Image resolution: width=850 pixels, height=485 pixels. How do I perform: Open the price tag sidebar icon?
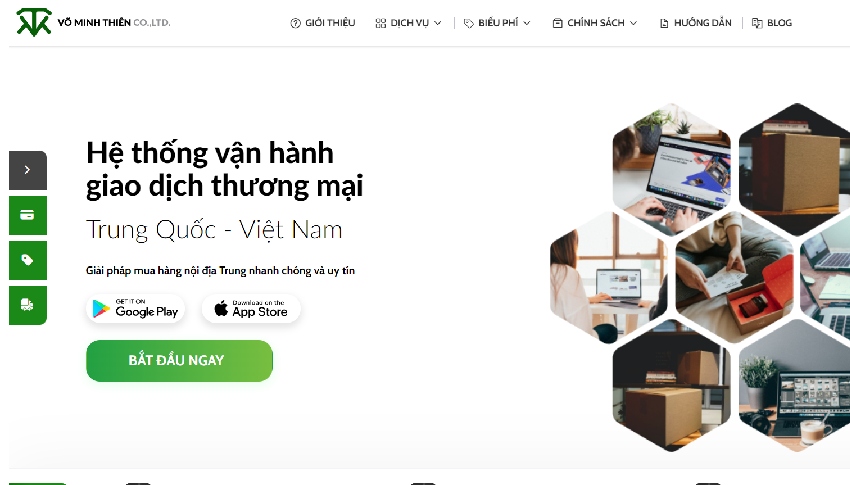coord(28,260)
